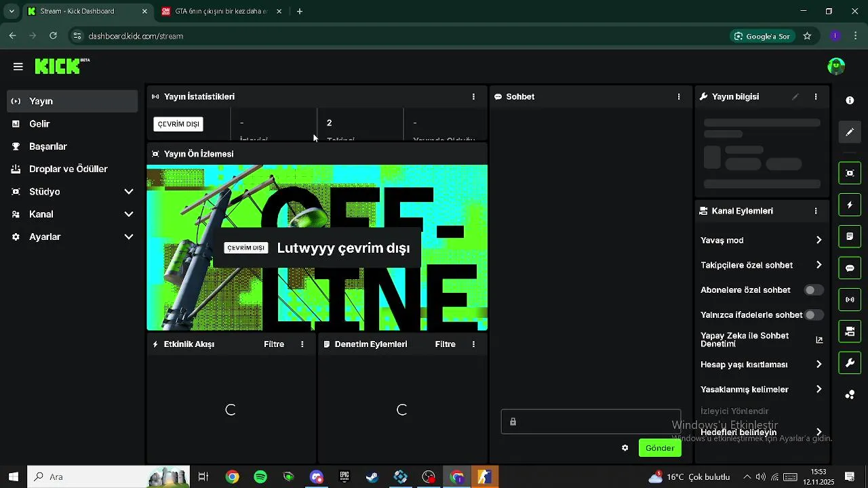Open Hesap yaşı kısıtlaması chevron
This screenshot has width=868, height=488.
pos(818,365)
